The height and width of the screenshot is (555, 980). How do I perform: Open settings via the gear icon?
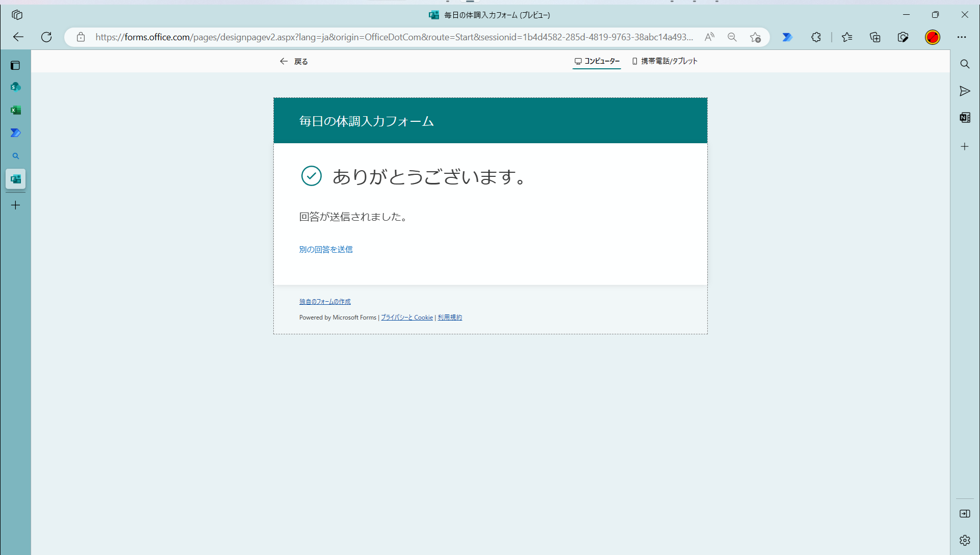(x=965, y=540)
